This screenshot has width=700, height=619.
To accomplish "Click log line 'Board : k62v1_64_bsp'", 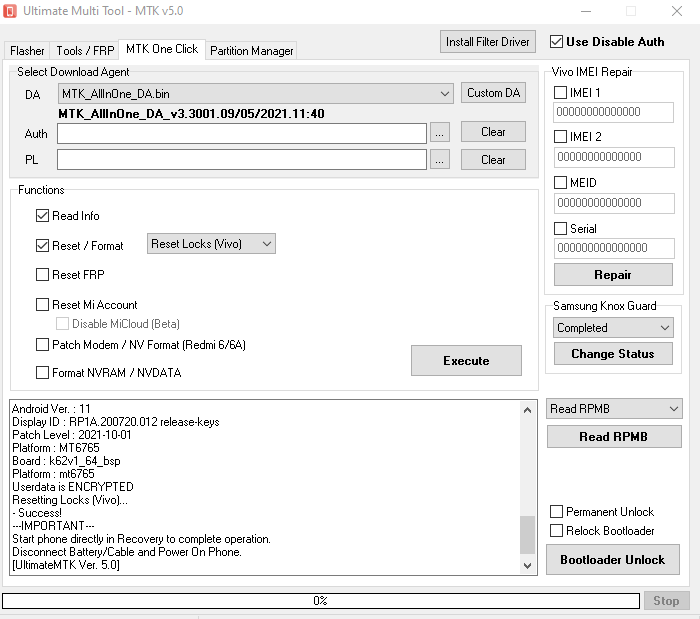I will 66,461.
